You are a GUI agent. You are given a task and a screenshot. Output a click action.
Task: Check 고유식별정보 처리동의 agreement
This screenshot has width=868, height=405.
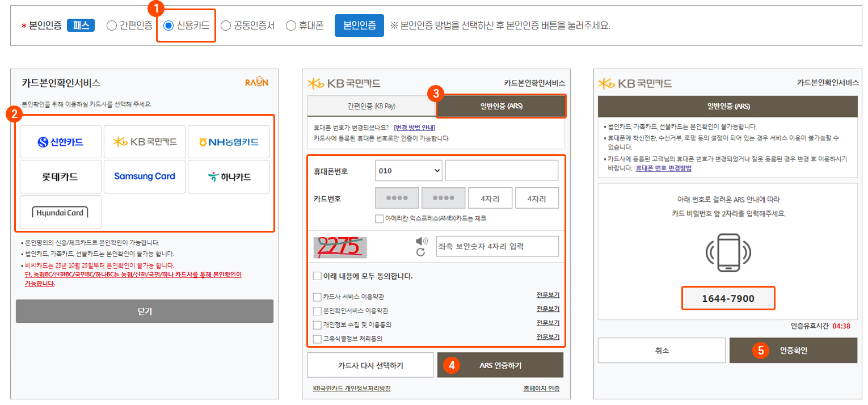pyautogui.click(x=317, y=339)
